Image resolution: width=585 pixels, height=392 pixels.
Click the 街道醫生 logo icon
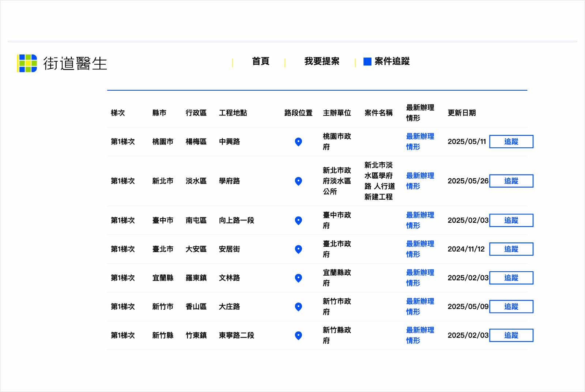point(27,63)
